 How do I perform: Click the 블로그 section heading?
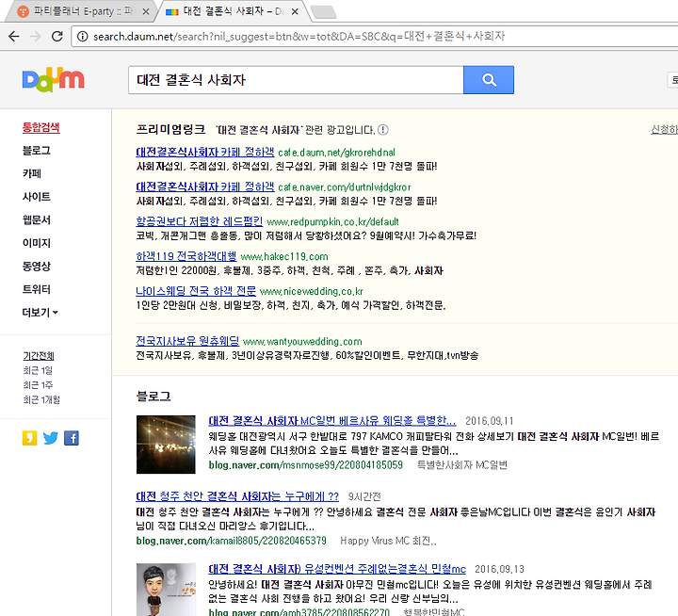[x=153, y=397]
